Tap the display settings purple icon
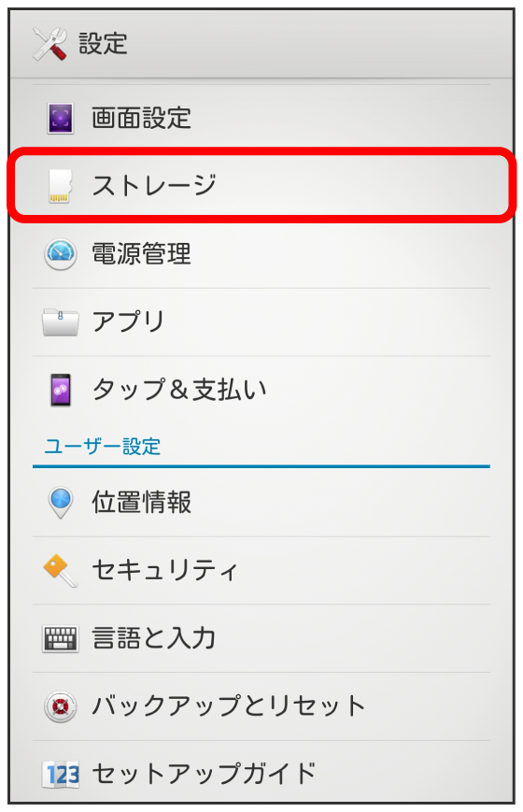The width and height of the screenshot is (523, 812). pos(60,118)
